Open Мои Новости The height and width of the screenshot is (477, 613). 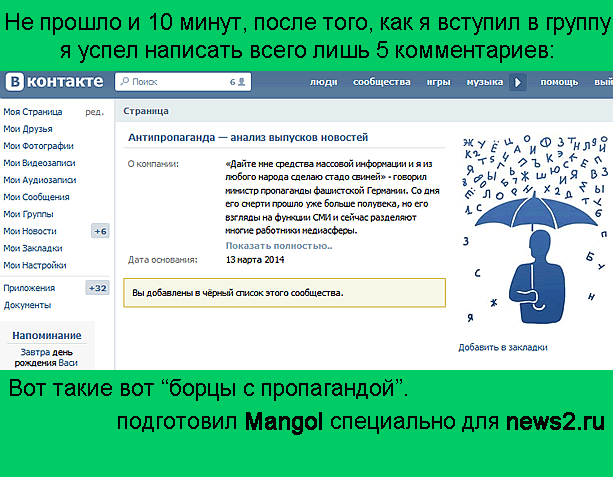click(x=30, y=231)
